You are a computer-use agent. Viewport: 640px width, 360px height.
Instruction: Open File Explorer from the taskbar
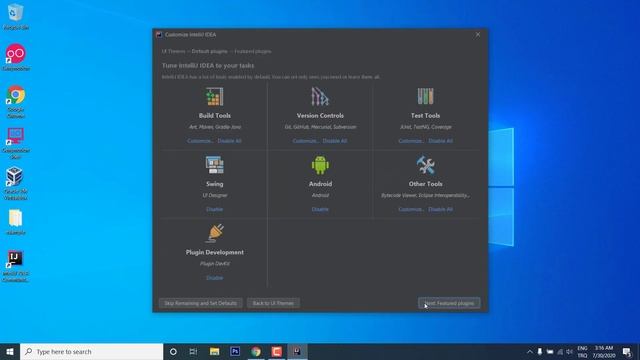214,351
